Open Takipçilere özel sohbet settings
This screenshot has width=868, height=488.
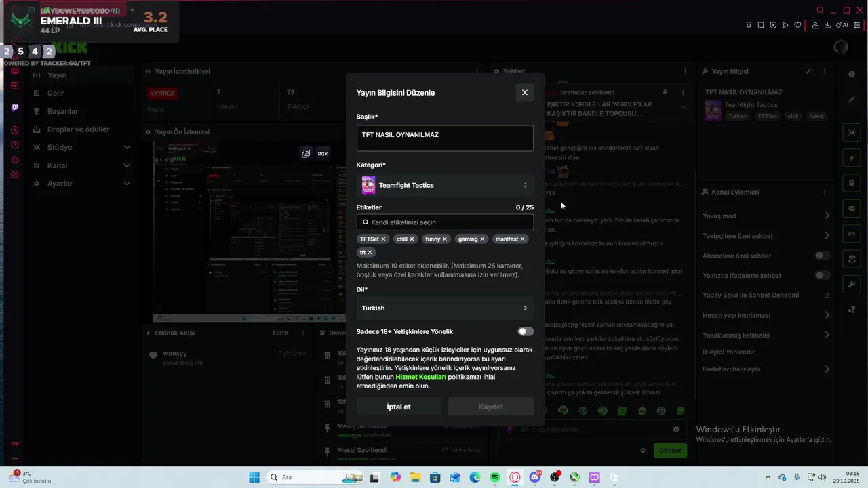pos(766,236)
